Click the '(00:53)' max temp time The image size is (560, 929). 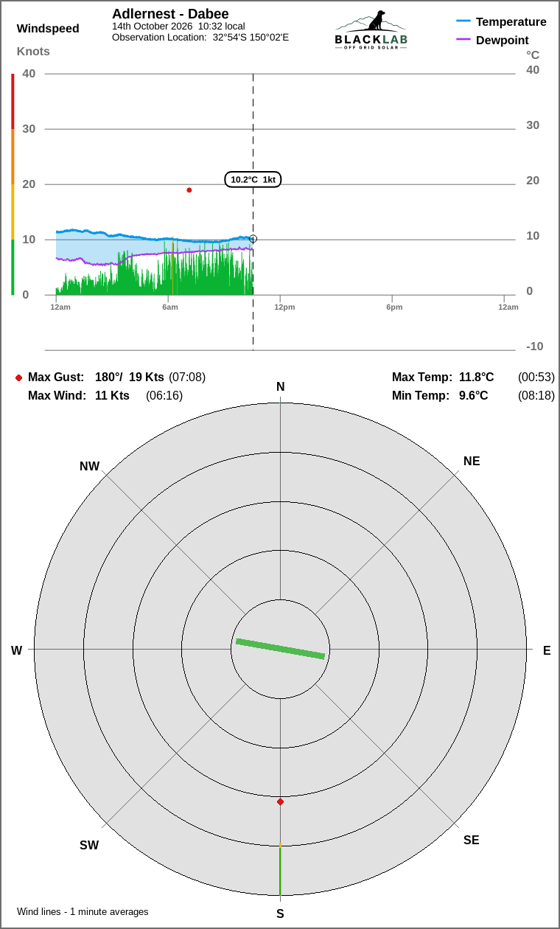(x=536, y=377)
